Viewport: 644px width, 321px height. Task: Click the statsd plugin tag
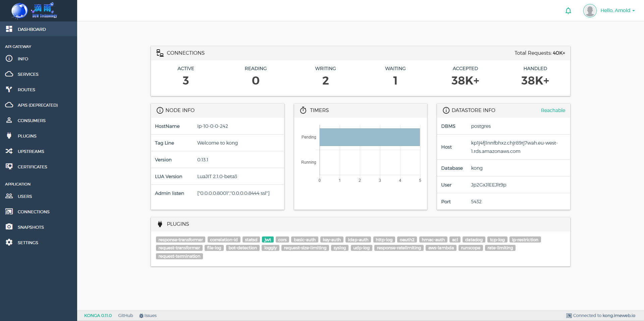tap(251, 239)
